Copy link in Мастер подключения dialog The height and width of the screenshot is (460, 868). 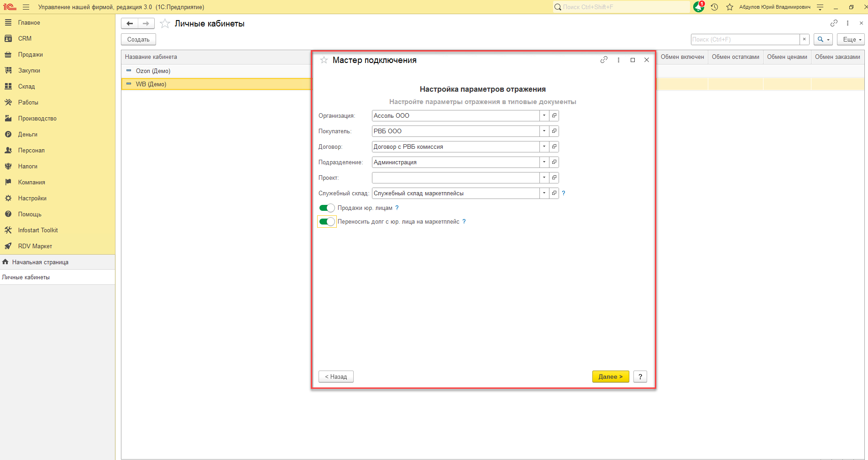click(604, 60)
